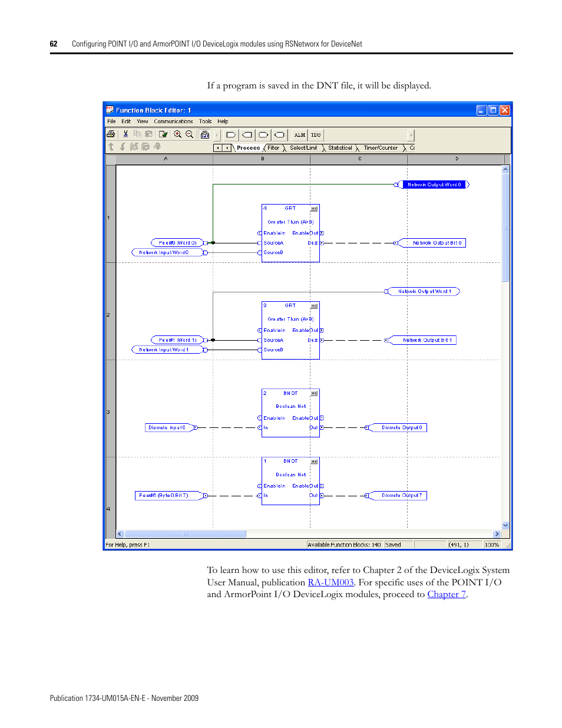The image size is (562, 728).
Task: Open the Communications menu
Action: pos(173,121)
